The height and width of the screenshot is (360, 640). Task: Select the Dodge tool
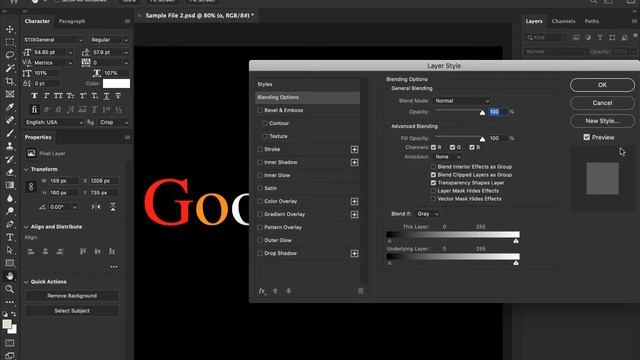pos(10,211)
